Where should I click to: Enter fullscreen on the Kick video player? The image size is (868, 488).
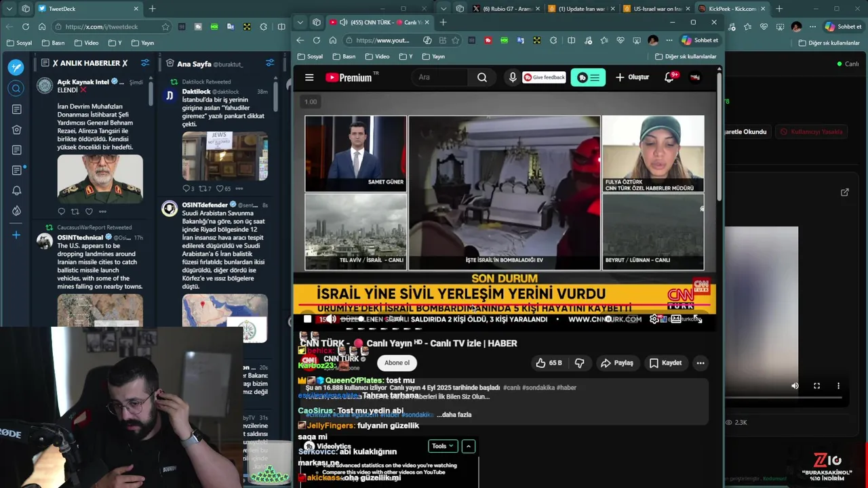click(817, 386)
